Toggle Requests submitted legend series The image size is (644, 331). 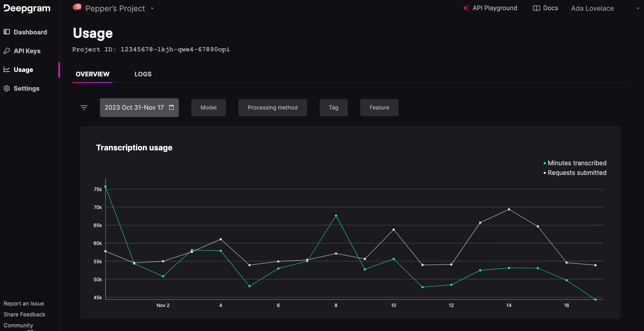[x=577, y=173]
